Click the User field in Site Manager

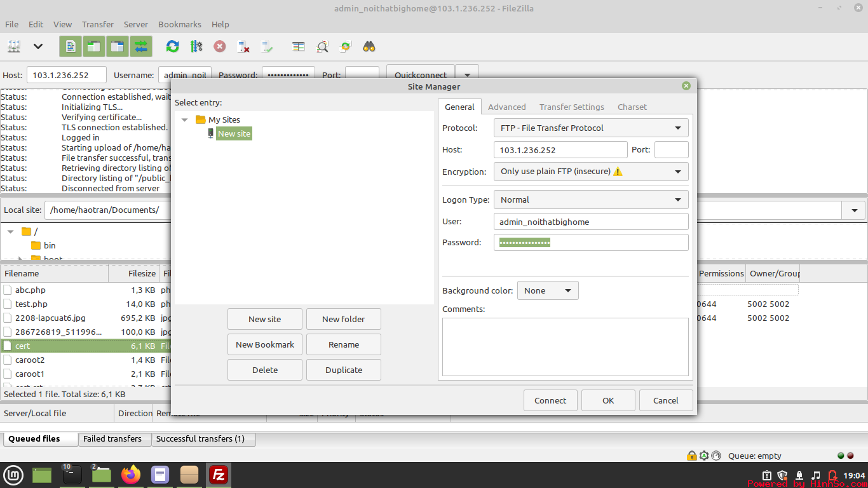591,222
